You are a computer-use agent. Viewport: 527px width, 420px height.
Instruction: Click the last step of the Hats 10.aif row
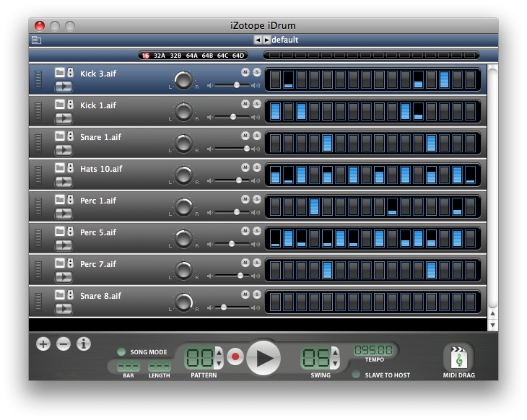click(x=470, y=175)
